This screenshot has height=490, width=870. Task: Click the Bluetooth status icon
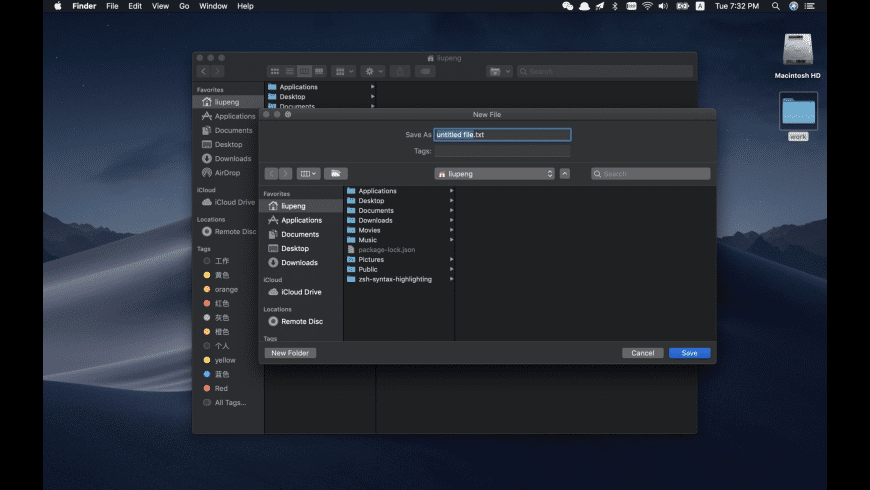615,6
